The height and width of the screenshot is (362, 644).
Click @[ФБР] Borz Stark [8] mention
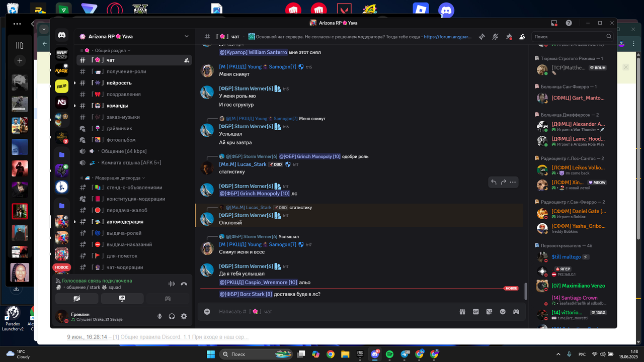pos(246,294)
